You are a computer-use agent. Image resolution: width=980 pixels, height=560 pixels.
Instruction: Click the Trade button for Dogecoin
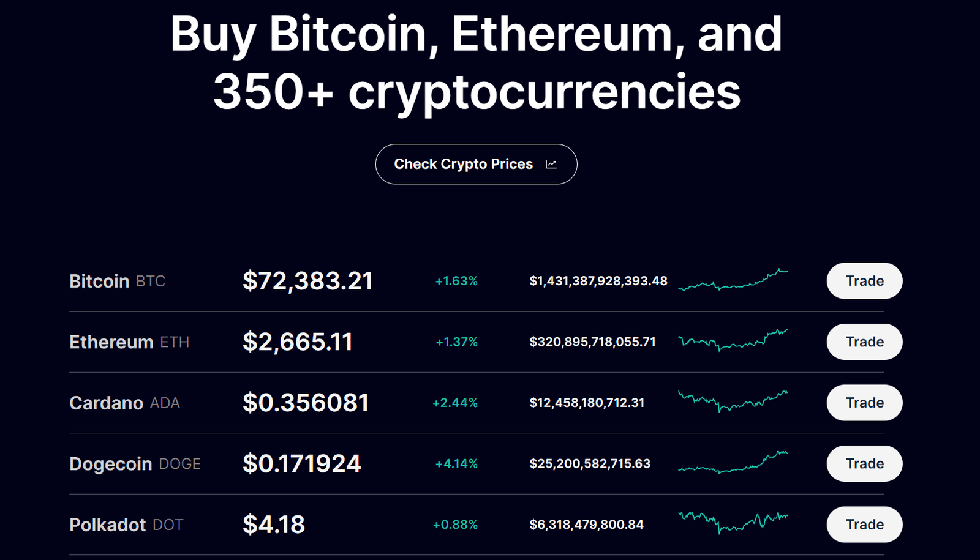tap(864, 463)
